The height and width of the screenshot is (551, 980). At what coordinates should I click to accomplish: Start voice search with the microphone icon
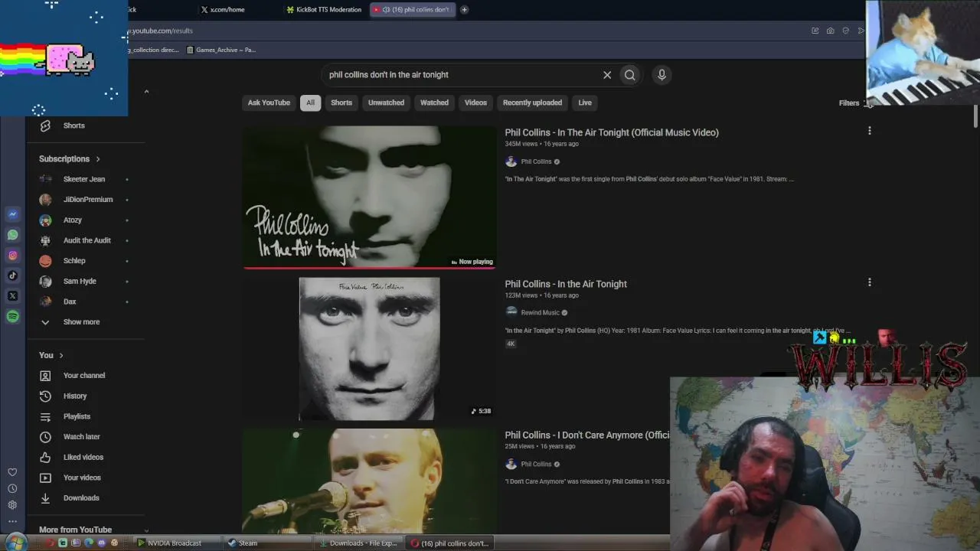pyautogui.click(x=661, y=75)
